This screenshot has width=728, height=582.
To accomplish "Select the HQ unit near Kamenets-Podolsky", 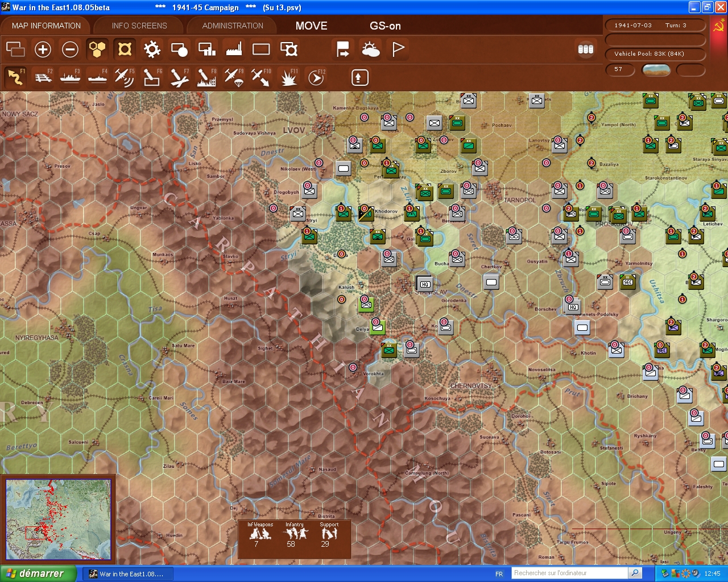I will click(x=573, y=307).
